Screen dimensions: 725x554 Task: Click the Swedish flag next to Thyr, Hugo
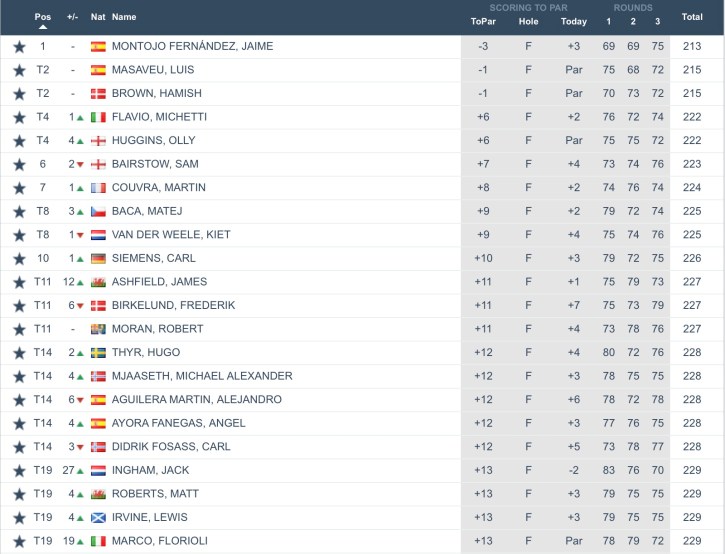98,353
